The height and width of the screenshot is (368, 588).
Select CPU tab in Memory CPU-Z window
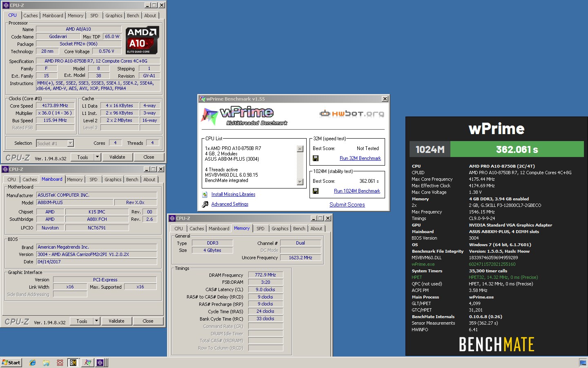[178, 229]
